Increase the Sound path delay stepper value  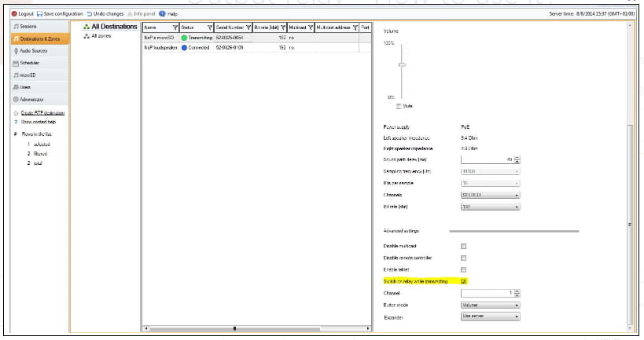click(x=517, y=158)
